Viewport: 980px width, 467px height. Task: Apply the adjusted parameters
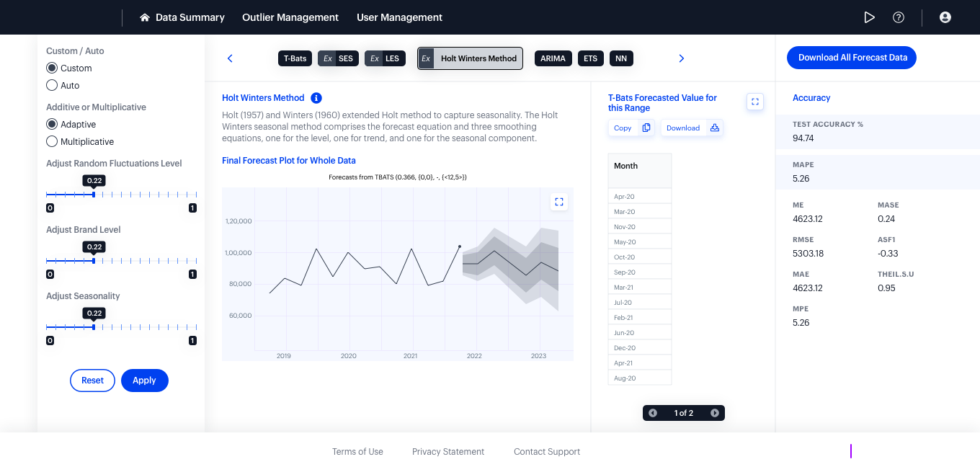(x=145, y=381)
